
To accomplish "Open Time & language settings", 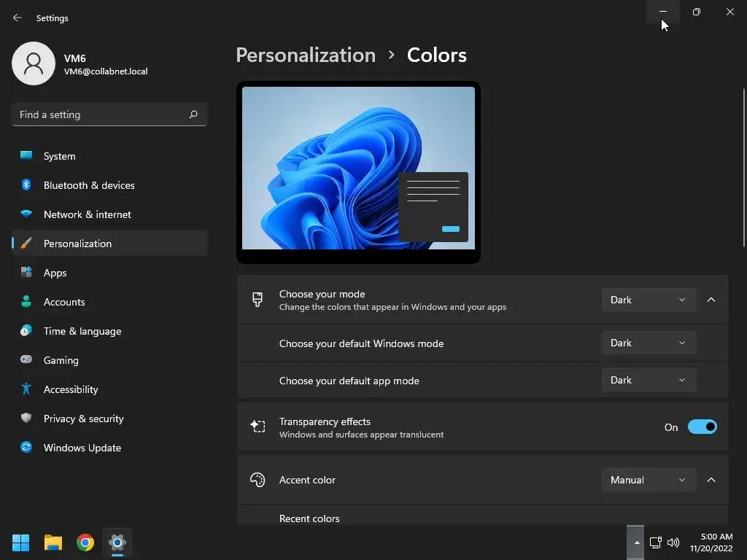I will coord(109,331).
